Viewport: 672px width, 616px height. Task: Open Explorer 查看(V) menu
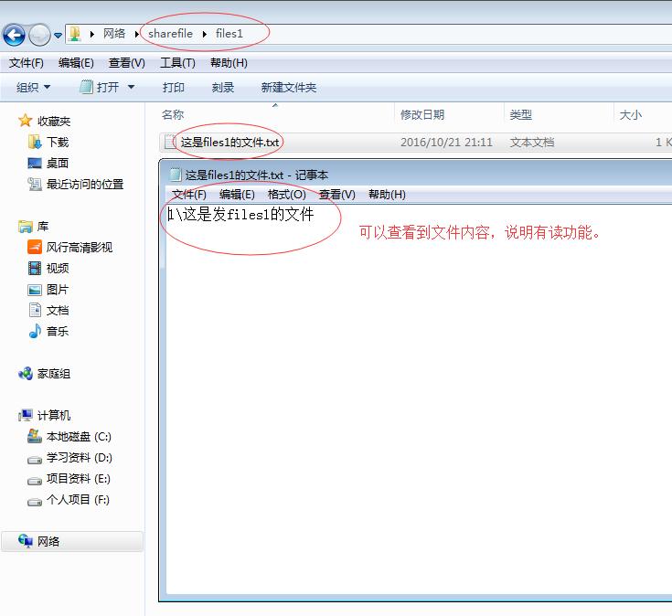point(126,63)
